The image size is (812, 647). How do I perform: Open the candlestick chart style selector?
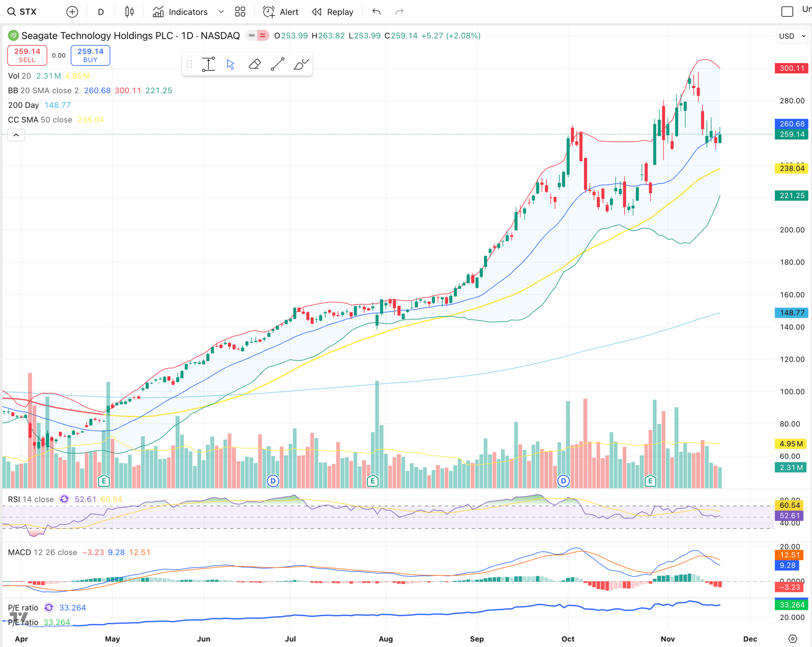coord(129,12)
